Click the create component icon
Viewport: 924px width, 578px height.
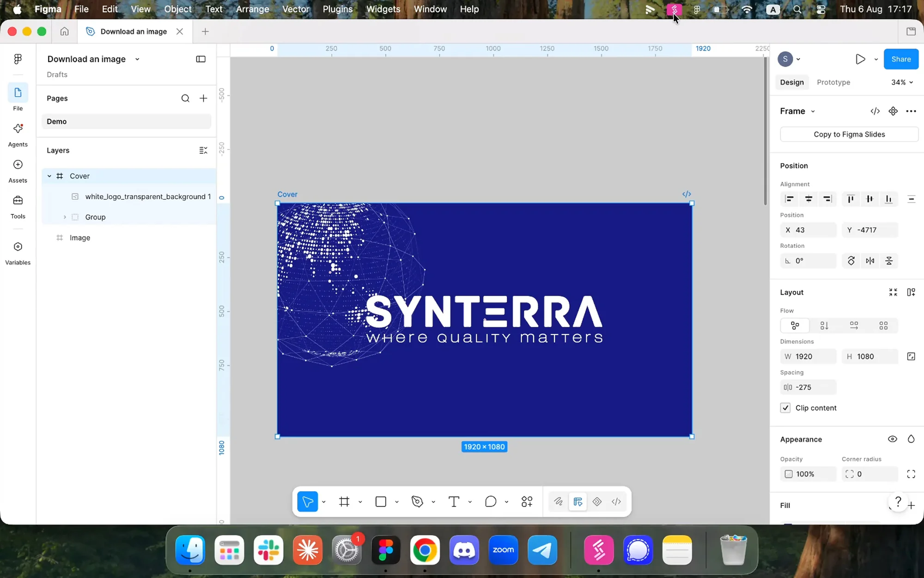pyautogui.click(x=893, y=111)
